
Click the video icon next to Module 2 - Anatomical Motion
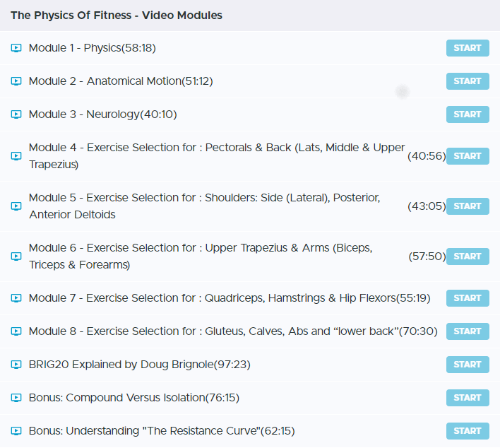point(16,81)
